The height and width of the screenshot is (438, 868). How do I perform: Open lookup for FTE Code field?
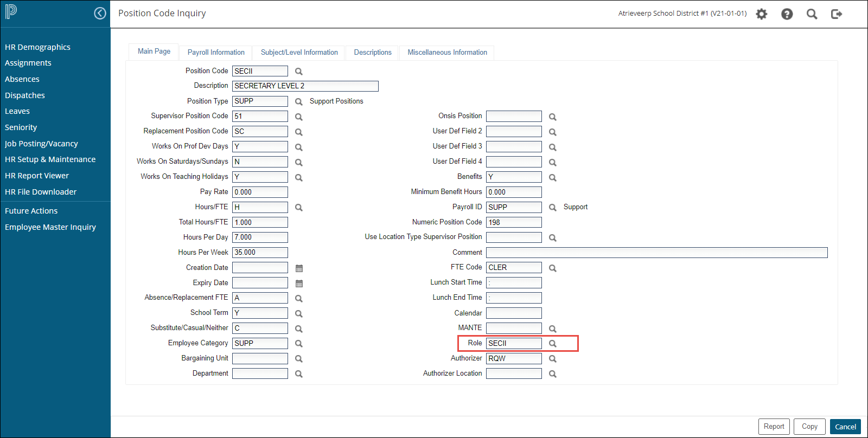click(x=552, y=268)
